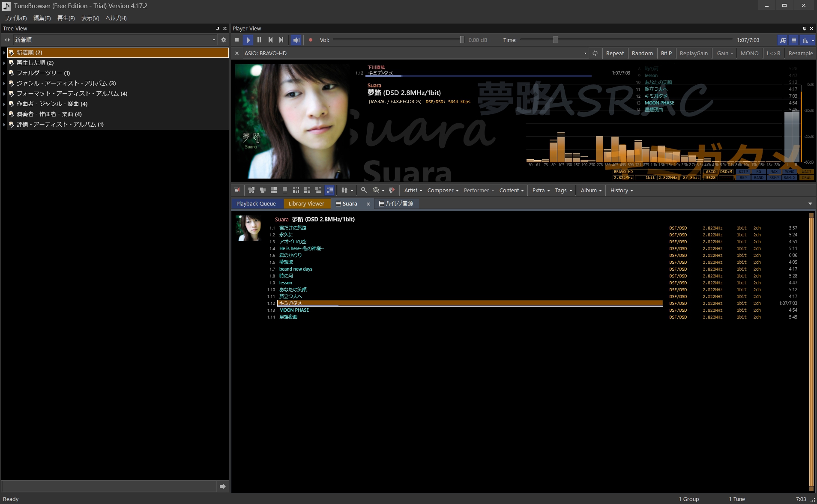Open the Content dropdown

tap(511, 190)
